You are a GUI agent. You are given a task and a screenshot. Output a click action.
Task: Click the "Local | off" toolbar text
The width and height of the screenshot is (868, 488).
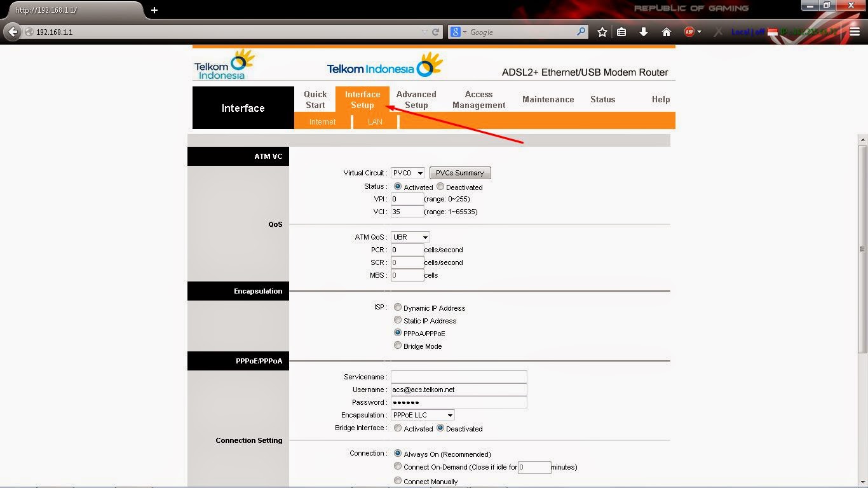pos(748,32)
